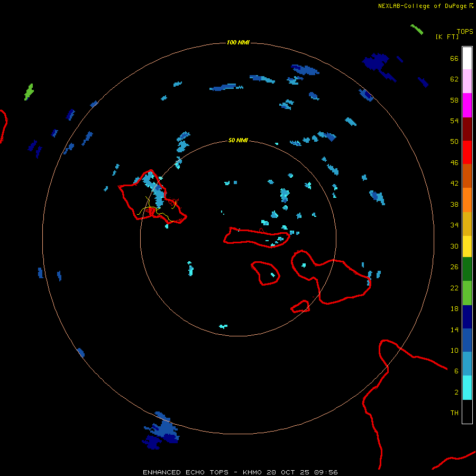
Task: Click the 2 legend value
Action: point(456,392)
